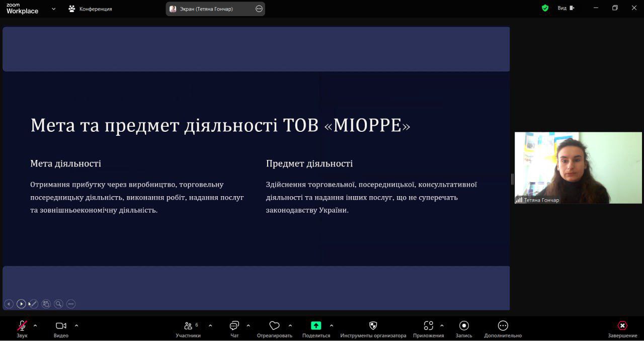The width and height of the screenshot is (644, 341).
Task: Click the green Поделиться share screen icon
Action: click(316, 326)
